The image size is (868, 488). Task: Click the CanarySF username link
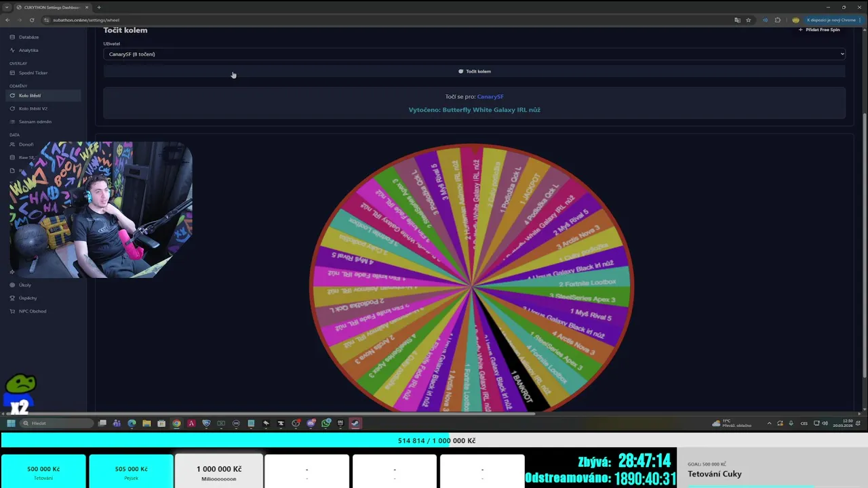pyautogui.click(x=490, y=97)
